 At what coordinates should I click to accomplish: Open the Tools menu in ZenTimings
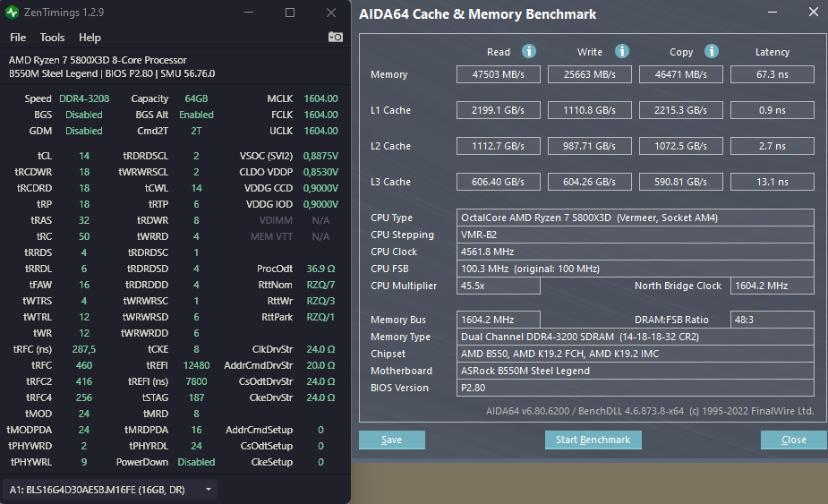pyautogui.click(x=52, y=38)
